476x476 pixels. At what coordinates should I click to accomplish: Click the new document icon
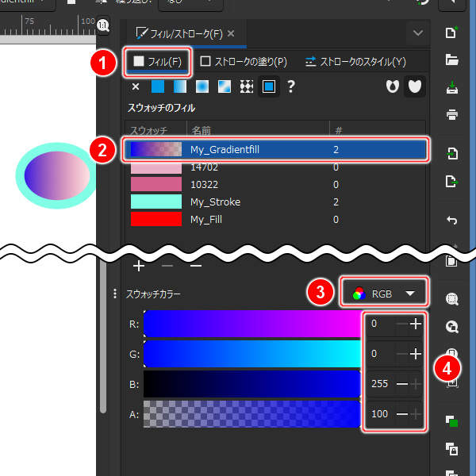(x=451, y=33)
